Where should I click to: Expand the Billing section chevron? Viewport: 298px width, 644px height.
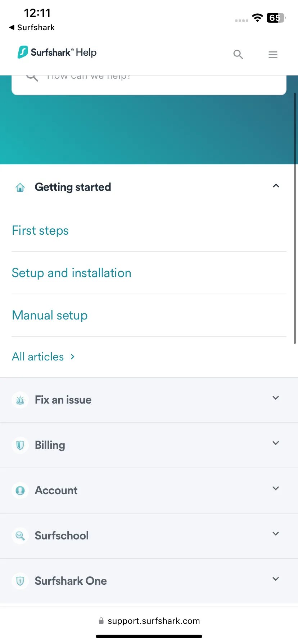tap(276, 443)
